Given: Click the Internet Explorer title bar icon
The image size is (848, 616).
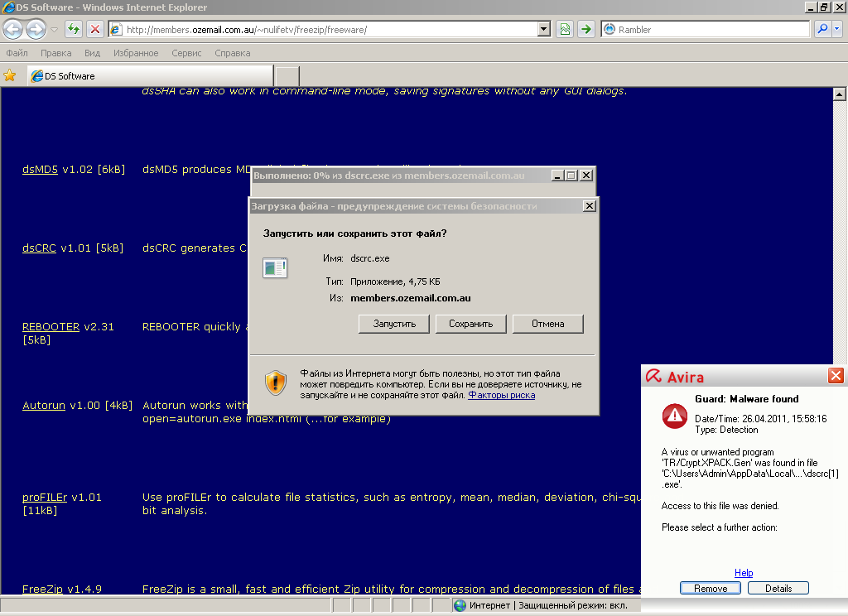Looking at the screenshot, I should tap(7, 7).
